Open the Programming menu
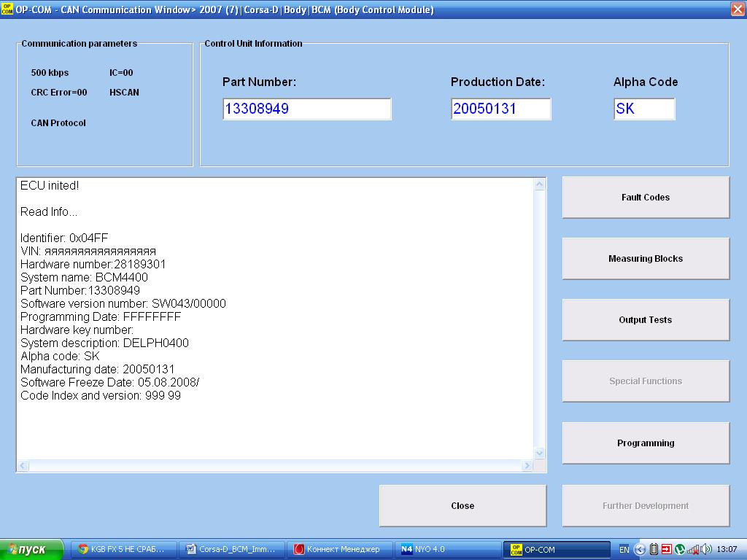 [x=646, y=443]
